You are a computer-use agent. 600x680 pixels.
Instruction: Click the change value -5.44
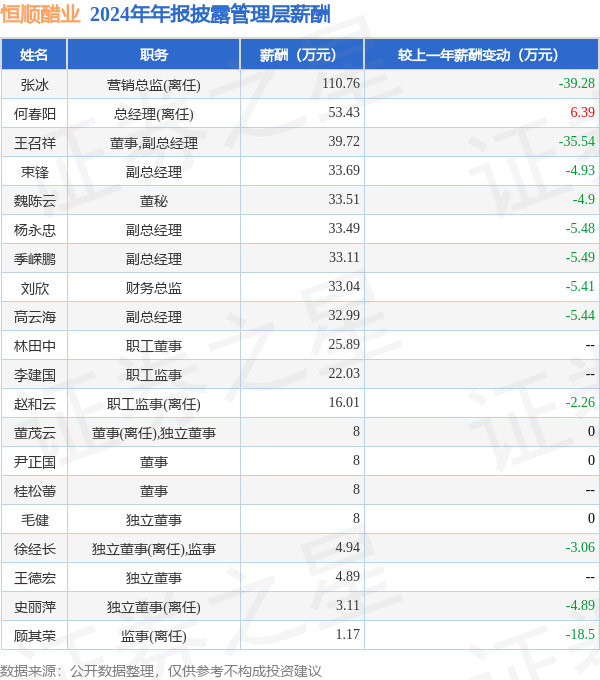[580, 315]
